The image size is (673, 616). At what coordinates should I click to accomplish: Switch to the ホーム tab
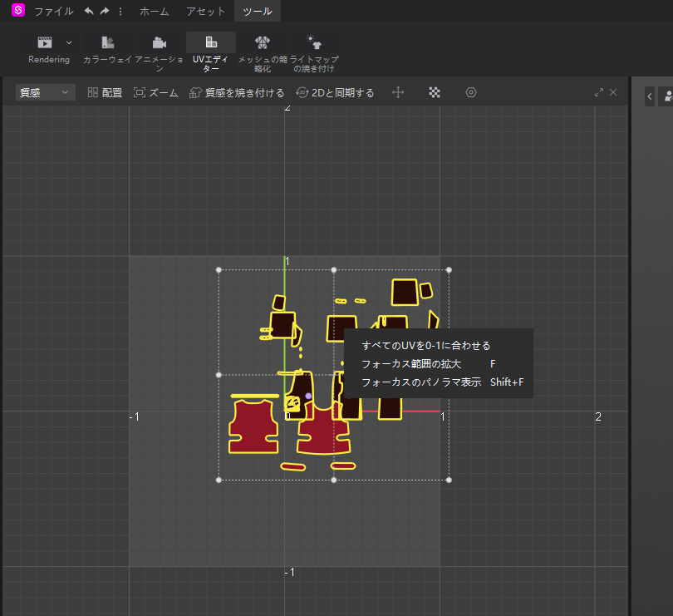click(x=155, y=12)
